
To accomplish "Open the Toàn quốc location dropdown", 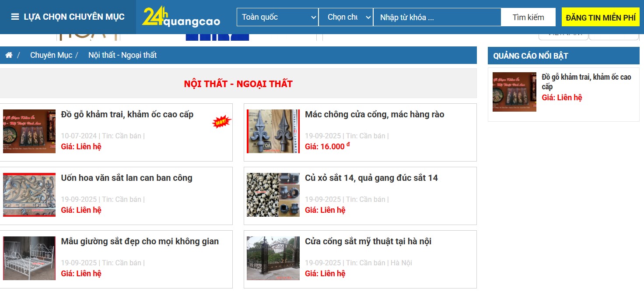I will pos(277,17).
